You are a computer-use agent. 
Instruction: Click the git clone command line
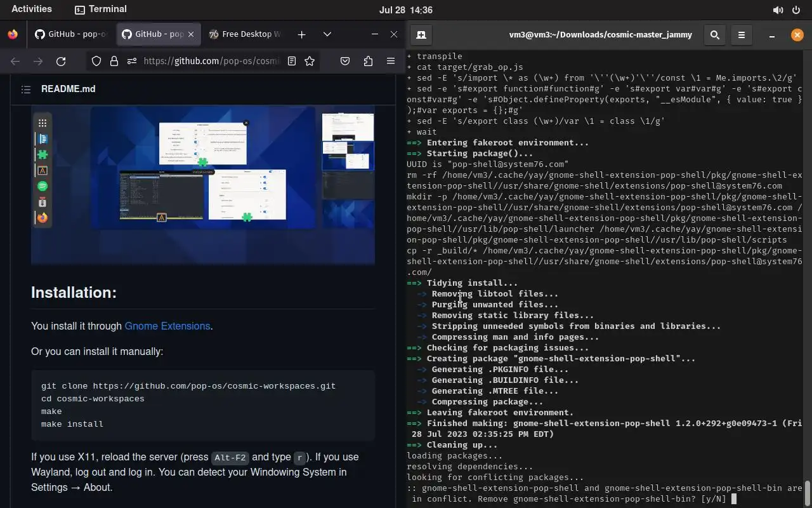tap(188, 386)
